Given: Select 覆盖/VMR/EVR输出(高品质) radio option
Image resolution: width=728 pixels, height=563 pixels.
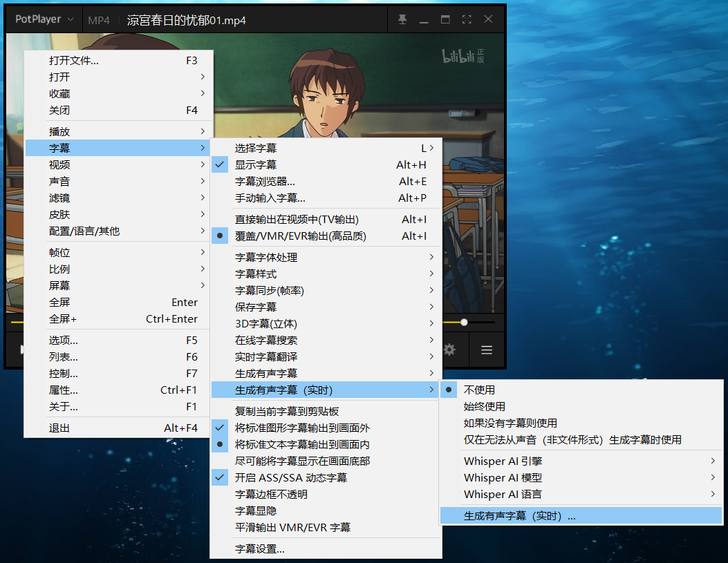Looking at the screenshot, I should (x=300, y=236).
